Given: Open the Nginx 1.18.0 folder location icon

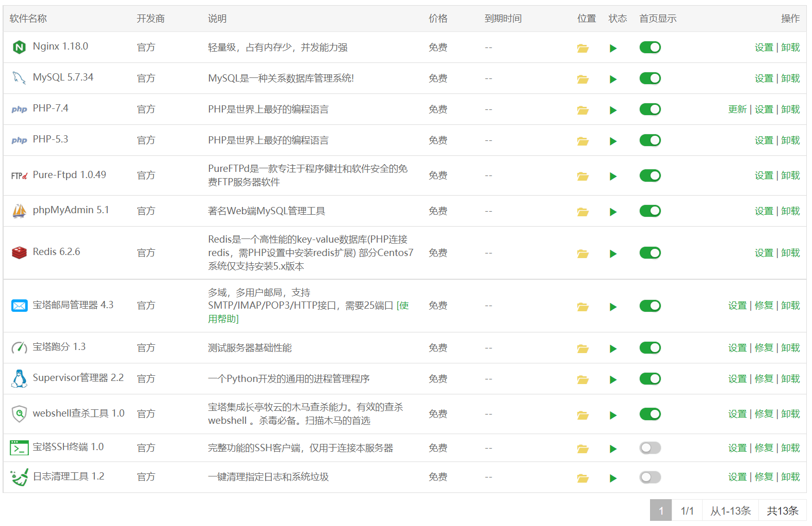Looking at the screenshot, I should pos(583,48).
